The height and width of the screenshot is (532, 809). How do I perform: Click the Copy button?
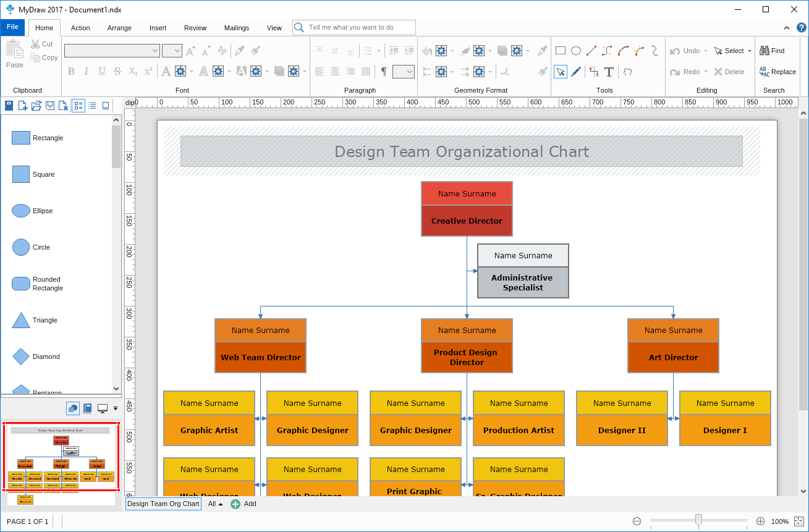click(x=44, y=57)
